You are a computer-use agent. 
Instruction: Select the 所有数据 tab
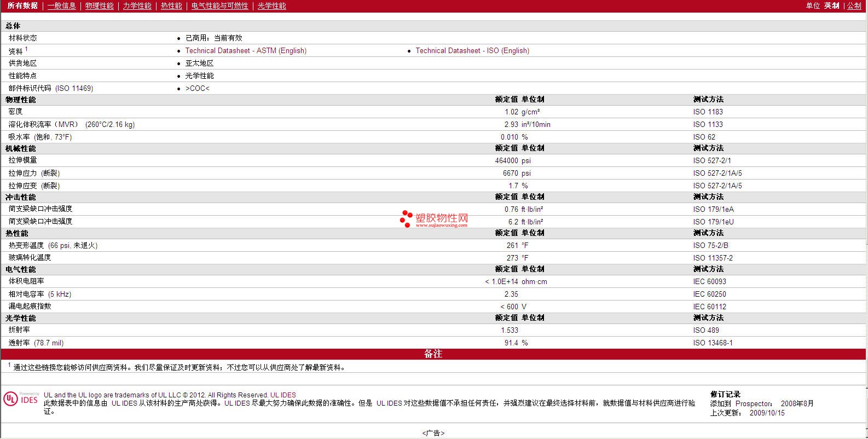pos(22,5)
